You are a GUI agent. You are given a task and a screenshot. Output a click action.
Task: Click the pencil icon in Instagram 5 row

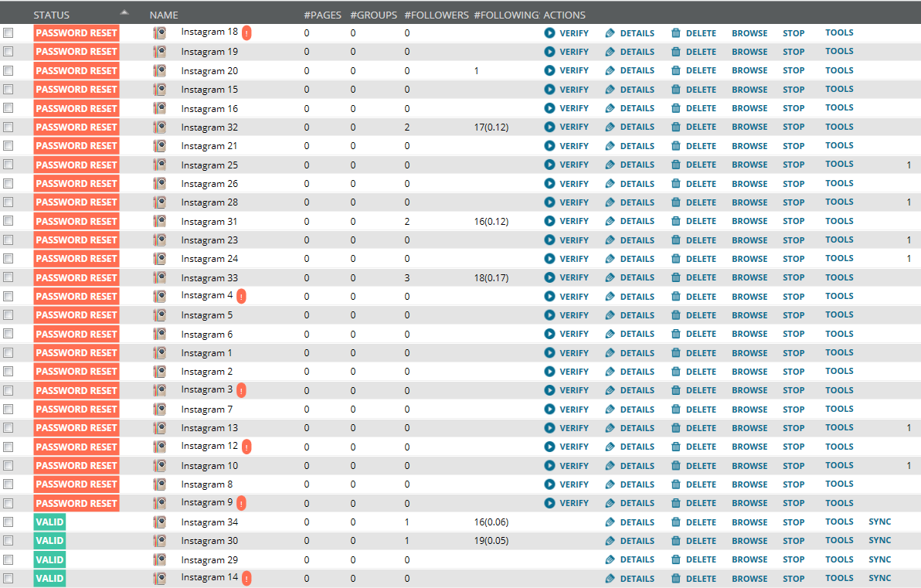[610, 314]
